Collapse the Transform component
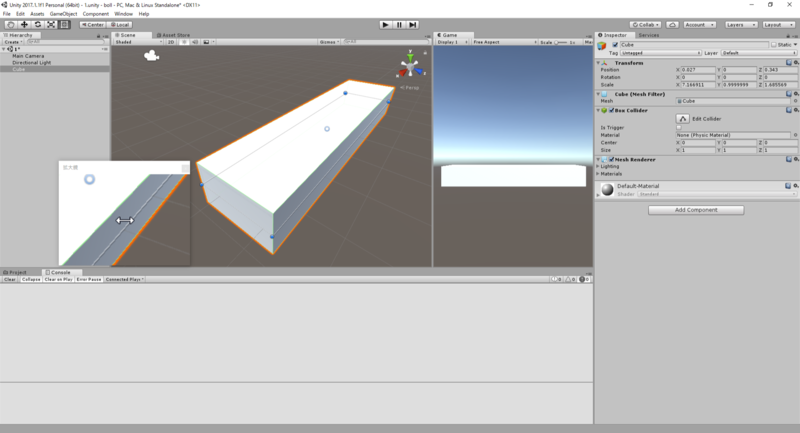The image size is (800, 433). pos(598,63)
